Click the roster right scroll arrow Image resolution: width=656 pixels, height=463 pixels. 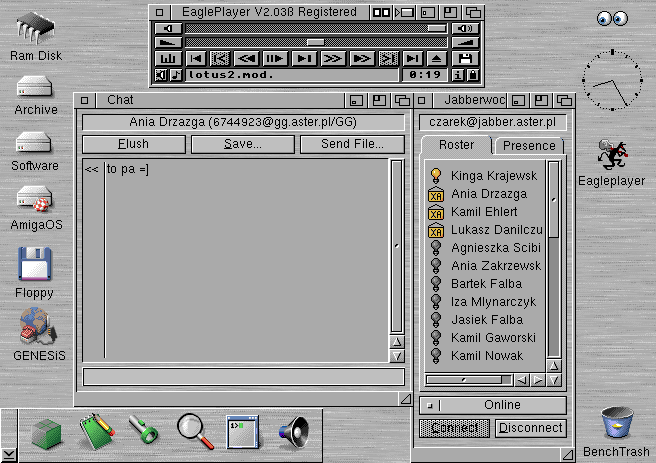[x=538, y=380]
